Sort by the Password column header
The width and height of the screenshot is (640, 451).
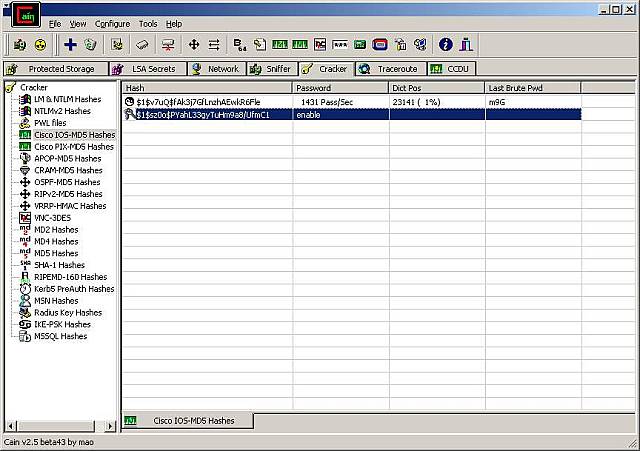click(x=340, y=88)
